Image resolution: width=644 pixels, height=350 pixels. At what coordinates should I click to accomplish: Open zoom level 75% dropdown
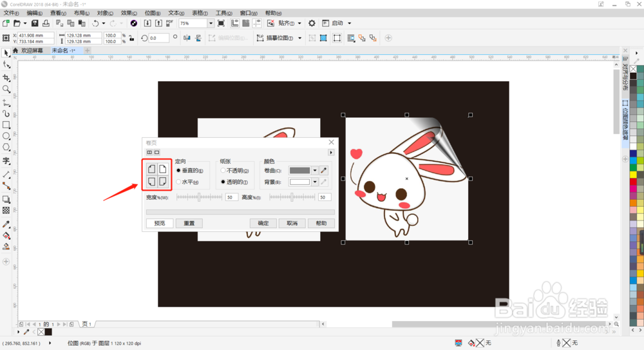[211, 23]
